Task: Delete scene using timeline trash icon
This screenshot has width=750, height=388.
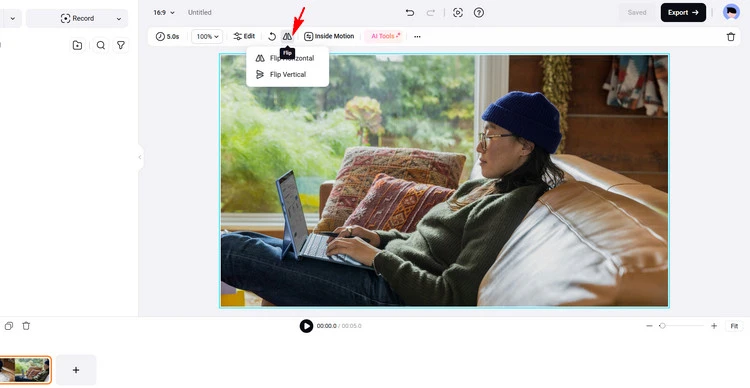Action: tap(26, 326)
